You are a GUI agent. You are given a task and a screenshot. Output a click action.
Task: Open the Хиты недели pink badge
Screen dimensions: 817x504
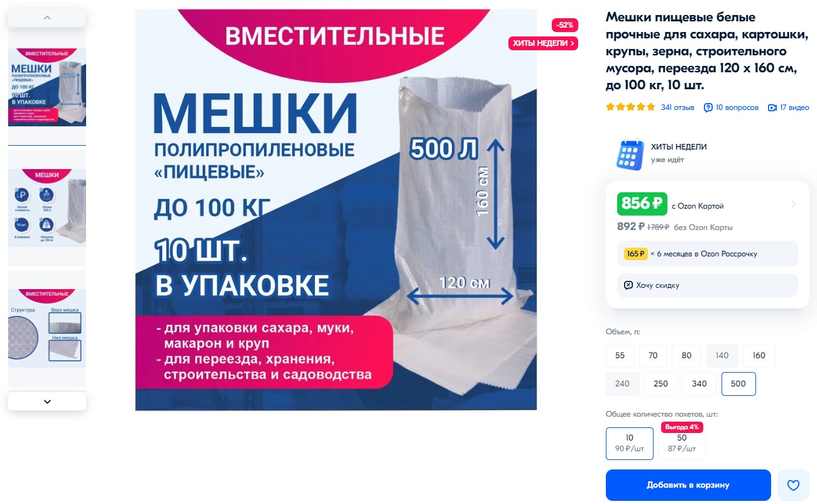point(543,43)
